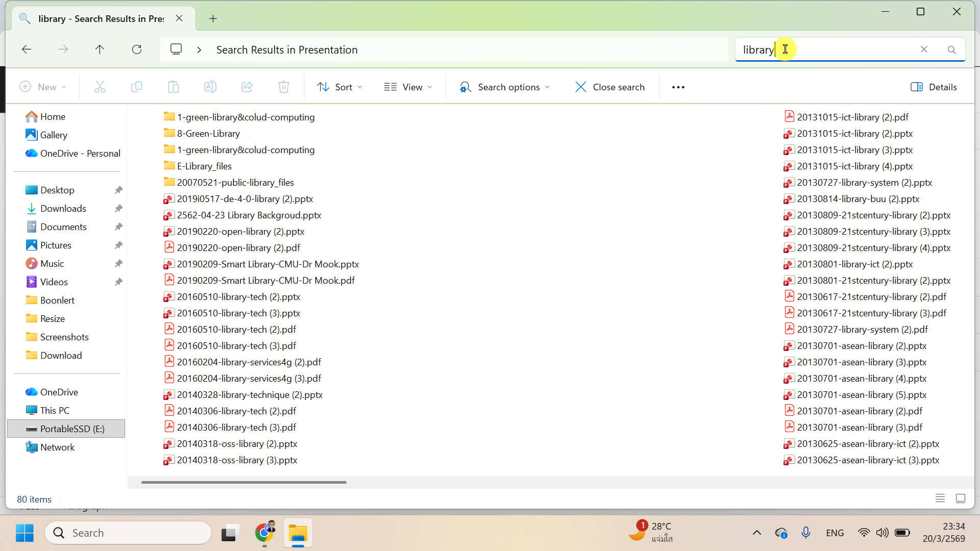Expand the Sort dropdown

[x=340, y=87]
